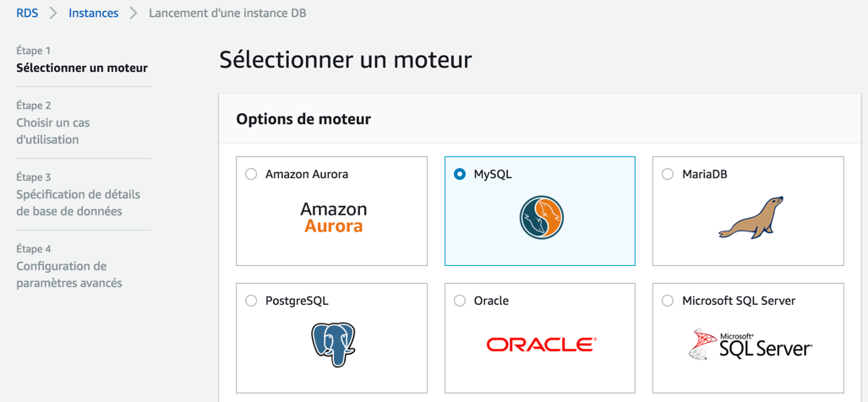Viewport: 868px width, 402px height.
Task: Click the MySQL dolphin logo
Action: 541,217
